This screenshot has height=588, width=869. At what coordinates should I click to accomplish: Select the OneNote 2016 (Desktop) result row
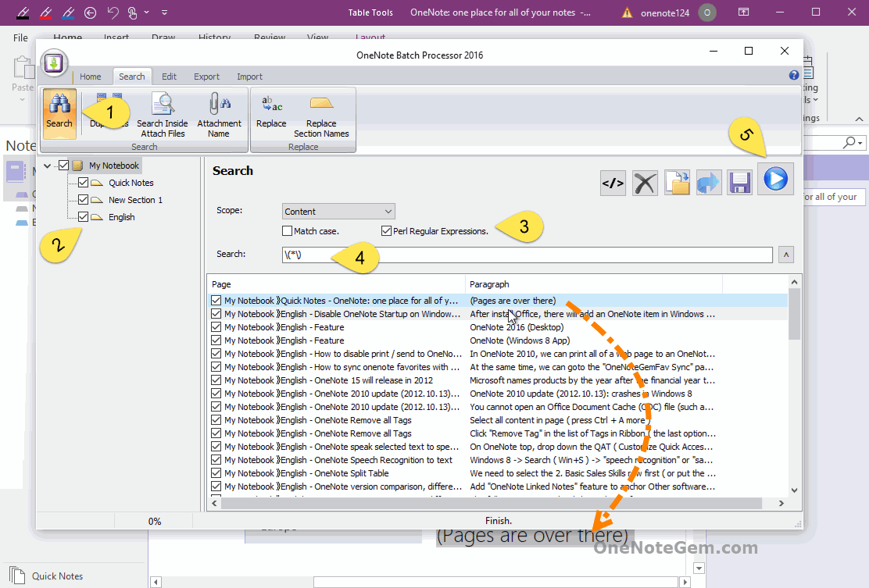[x=499, y=327]
